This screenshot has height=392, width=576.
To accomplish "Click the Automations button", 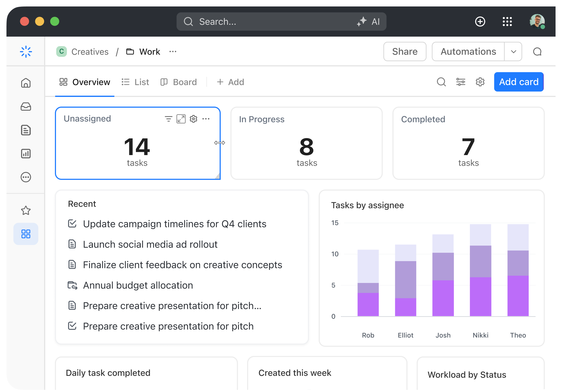I will point(468,51).
